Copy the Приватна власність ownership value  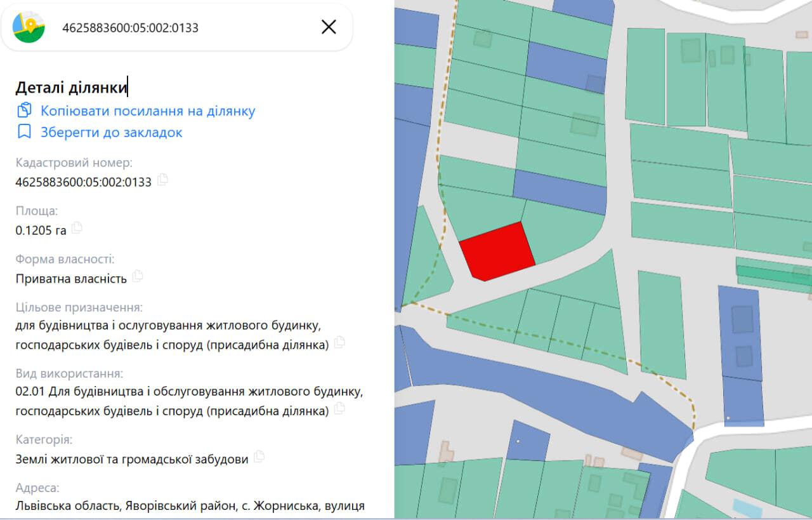(x=138, y=276)
